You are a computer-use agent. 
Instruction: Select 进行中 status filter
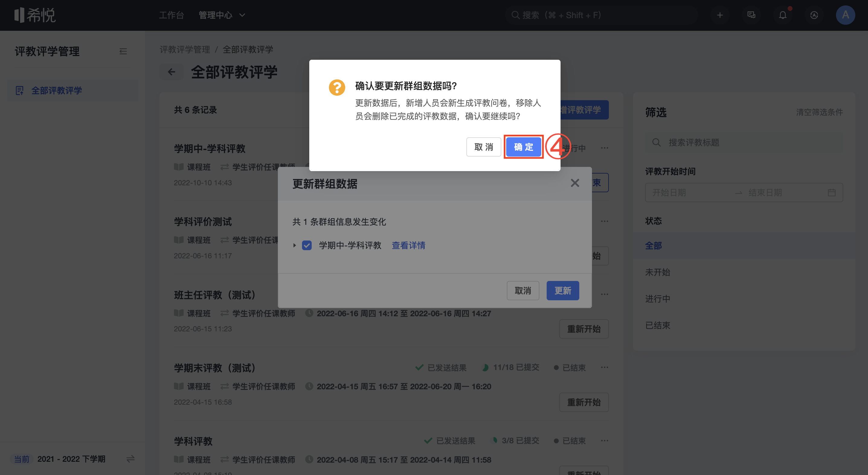pyautogui.click(x=744, y=299)
